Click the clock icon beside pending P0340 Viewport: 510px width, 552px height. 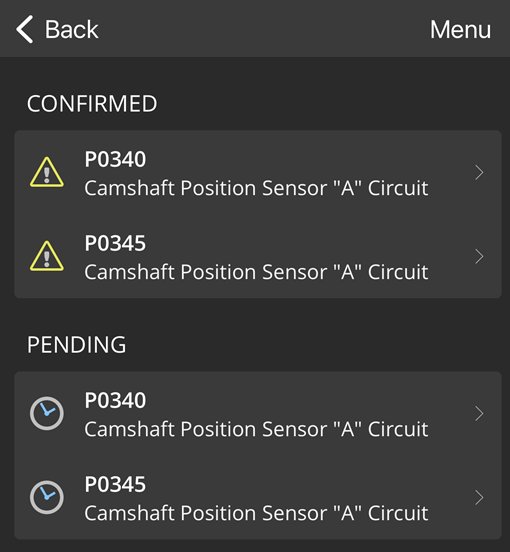pos(47,413)
